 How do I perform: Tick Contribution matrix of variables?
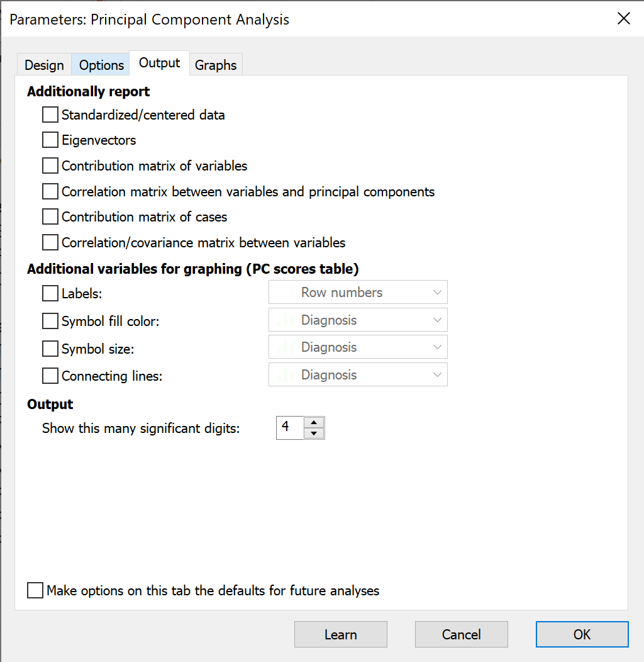coord(50,166)
